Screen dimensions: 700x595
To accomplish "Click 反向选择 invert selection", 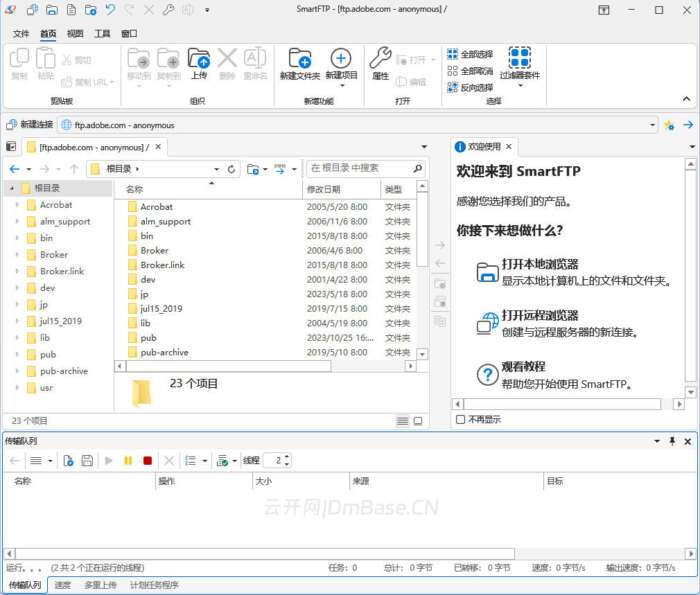I will pyautogui.click(x=470, y=87).
